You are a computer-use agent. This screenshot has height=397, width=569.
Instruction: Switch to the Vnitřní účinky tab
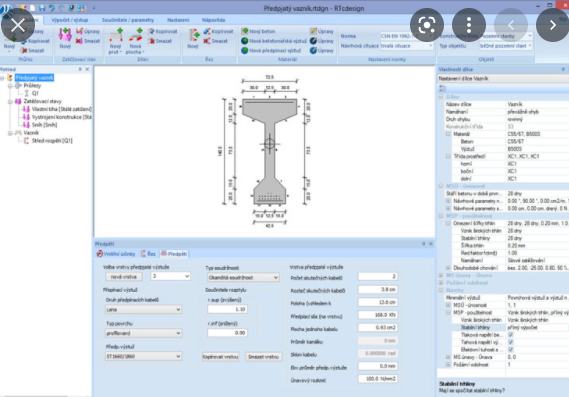(116, 254)
